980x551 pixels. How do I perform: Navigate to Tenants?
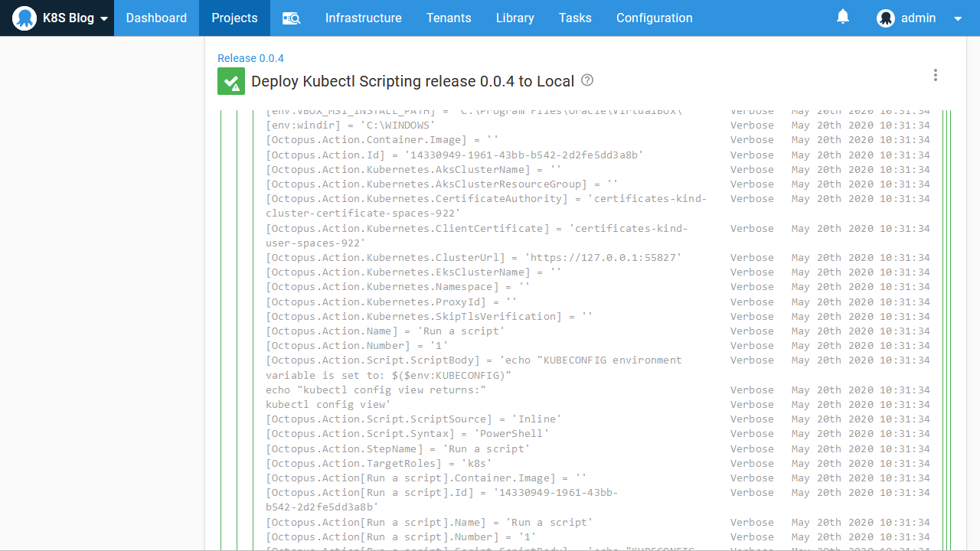pyautogui.click(x=449, y=18)
